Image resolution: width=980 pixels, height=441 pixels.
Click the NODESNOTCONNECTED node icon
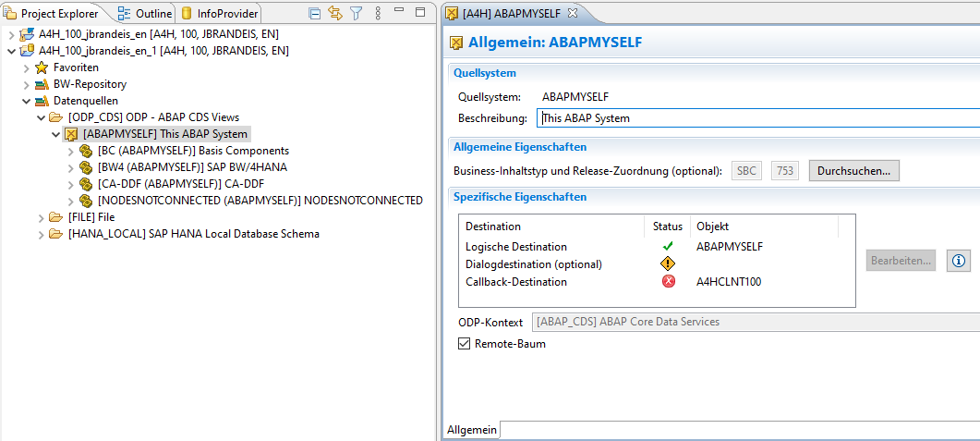[86, 201]
